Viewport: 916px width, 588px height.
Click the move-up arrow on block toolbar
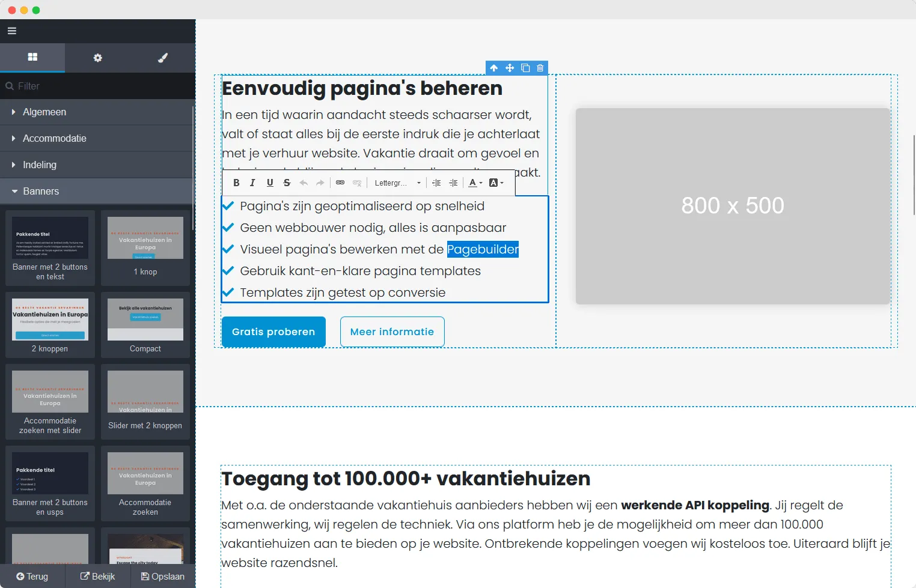coord(494,68)
